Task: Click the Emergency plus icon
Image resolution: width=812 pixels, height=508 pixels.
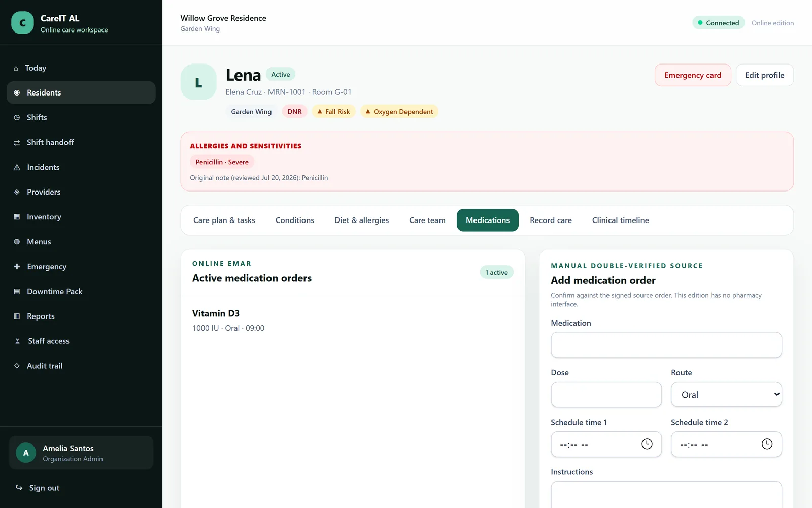Action: click(17, 266)
